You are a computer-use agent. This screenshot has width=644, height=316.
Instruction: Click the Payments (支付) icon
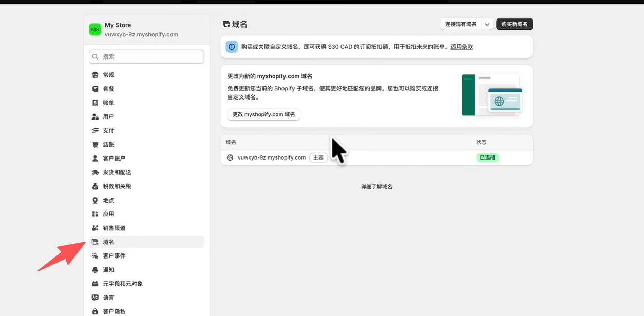(95, 130)
